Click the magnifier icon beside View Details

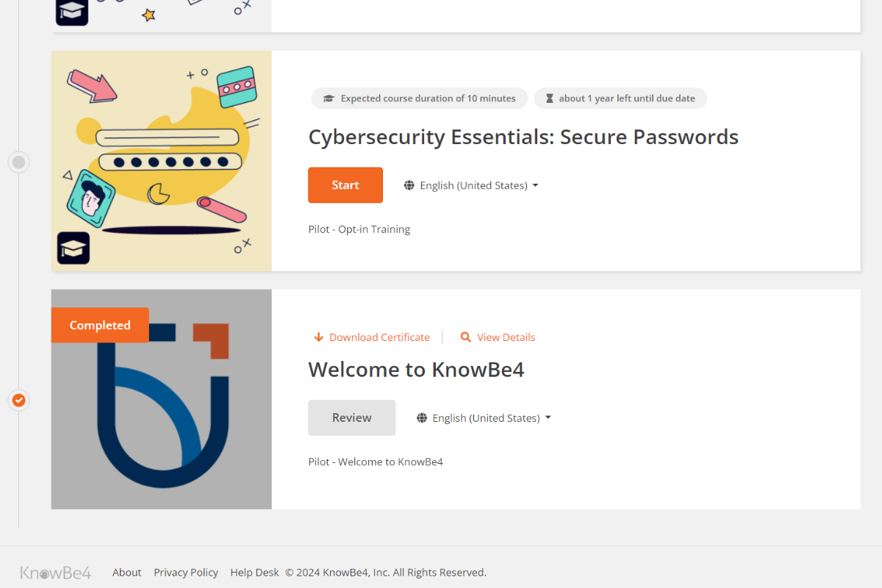point(465,337)
